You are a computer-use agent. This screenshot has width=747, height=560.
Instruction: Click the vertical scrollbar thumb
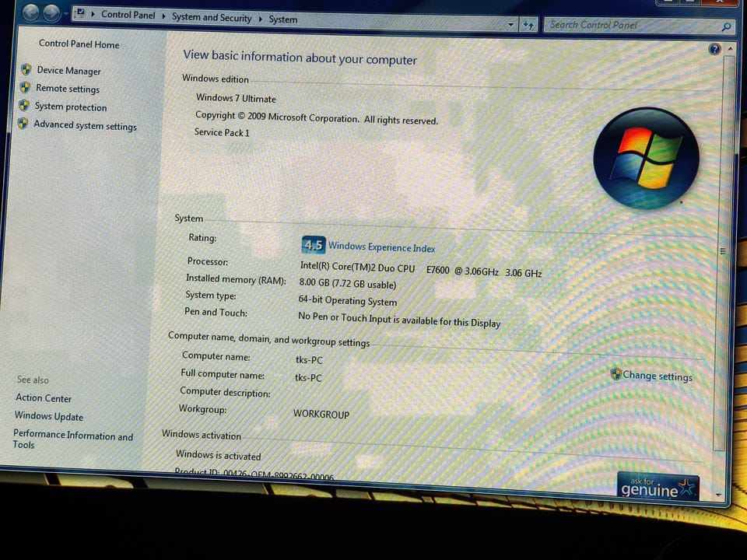(x=722, y=252)
